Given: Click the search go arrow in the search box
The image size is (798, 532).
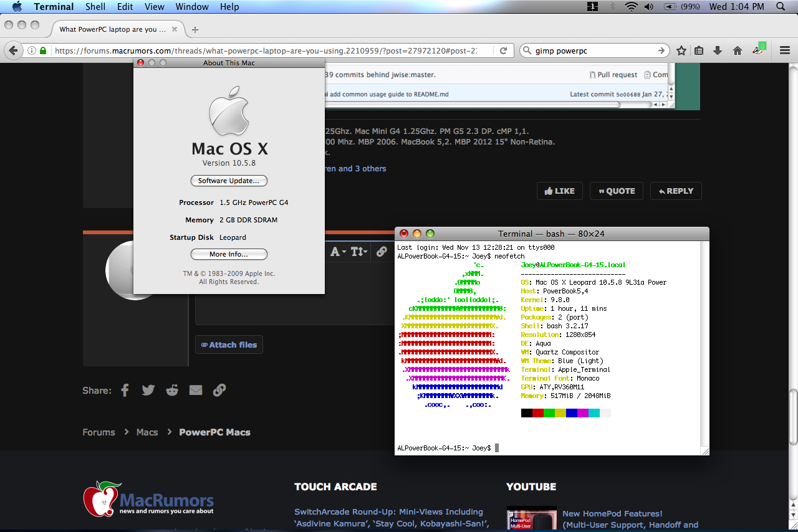Looking at the screenshot, I should tap(661, 51).
